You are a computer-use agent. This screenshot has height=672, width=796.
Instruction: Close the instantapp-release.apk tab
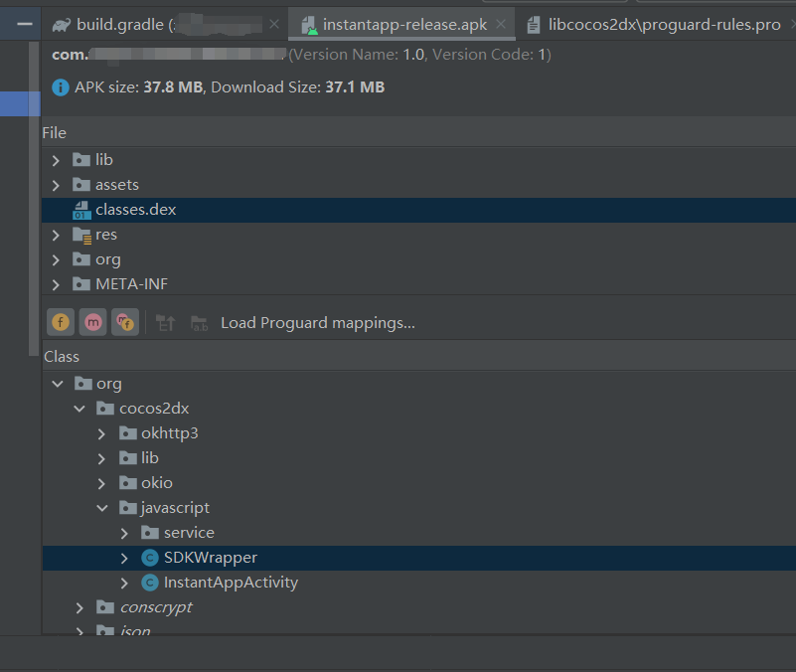pos(499,25)
